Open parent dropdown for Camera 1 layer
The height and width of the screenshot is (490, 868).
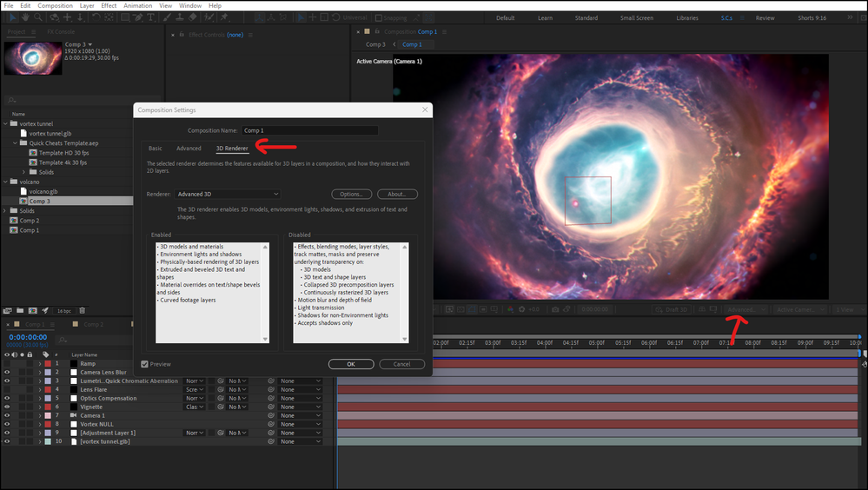click(x=301, y=415)
